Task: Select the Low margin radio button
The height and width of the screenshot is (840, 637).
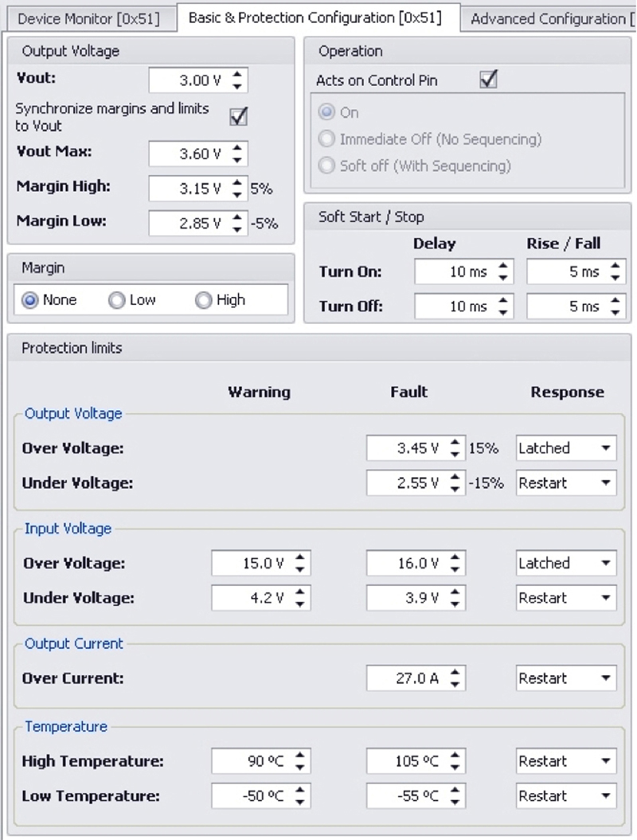Action: [x=117, y=300]
